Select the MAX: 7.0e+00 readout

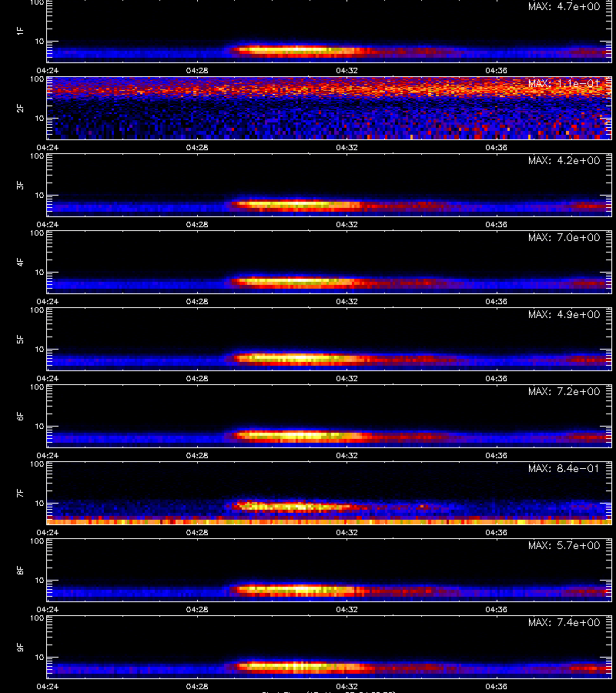pyautogui.click(x=564, y=237)
